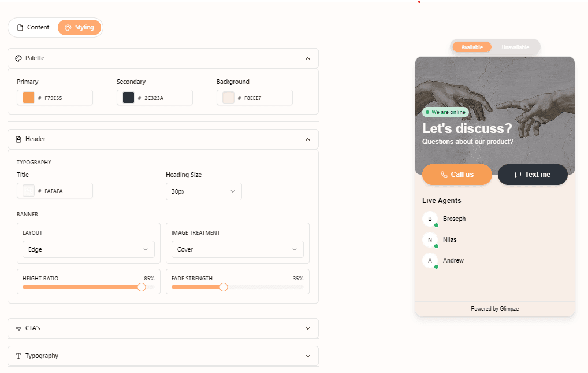The height and width of the screenshot is (373, 588).
Task: Click the CTA's card icon
Action: coord(17,328)
